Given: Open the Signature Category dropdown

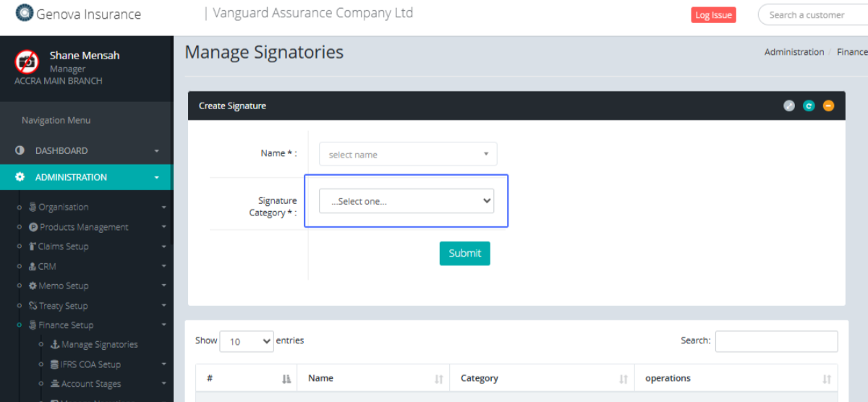Looking at the screenshot, I should [407, 201].
